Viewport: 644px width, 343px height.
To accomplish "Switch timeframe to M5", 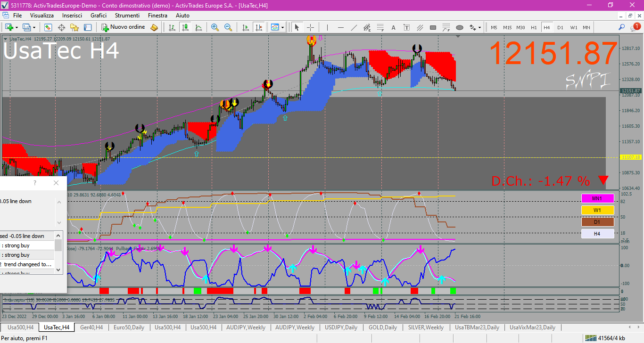I will [x=494, y=27].
